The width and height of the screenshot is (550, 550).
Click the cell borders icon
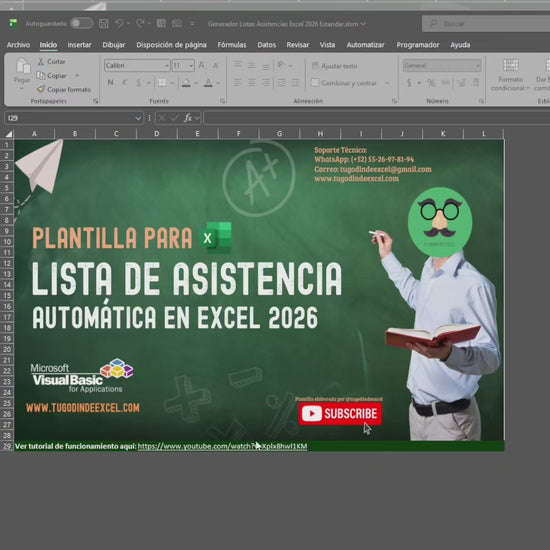162,83
